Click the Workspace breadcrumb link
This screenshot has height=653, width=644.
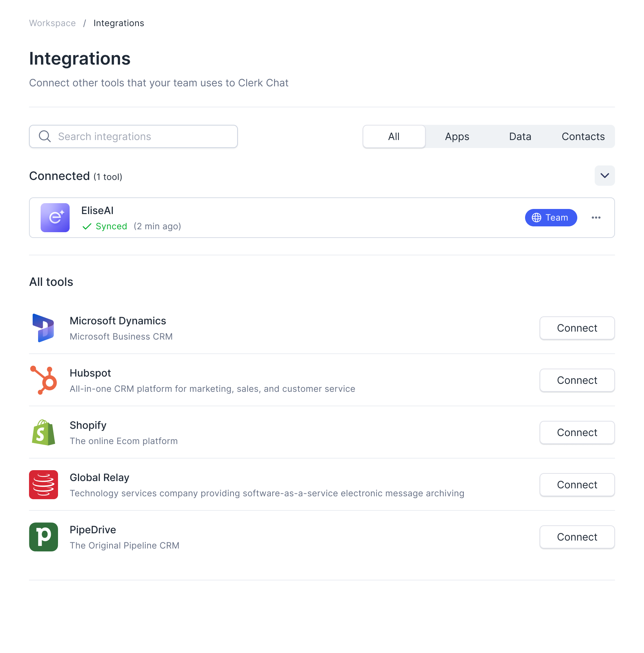coord(52,23)
